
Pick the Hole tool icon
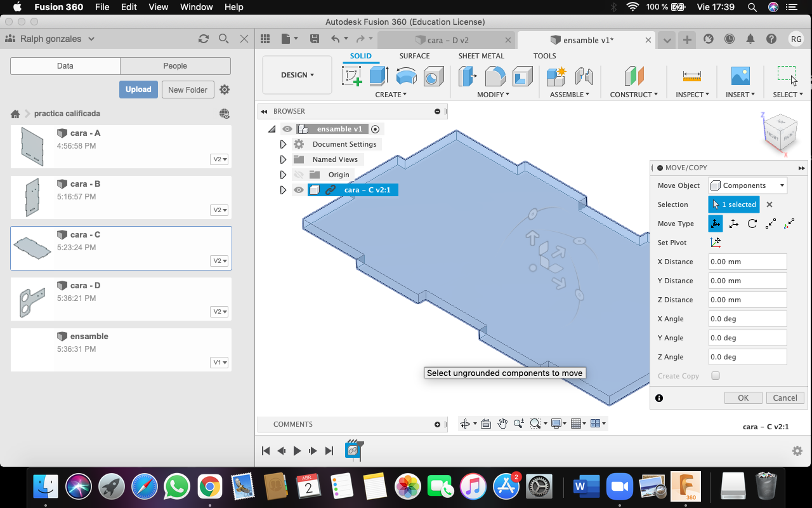433,76
